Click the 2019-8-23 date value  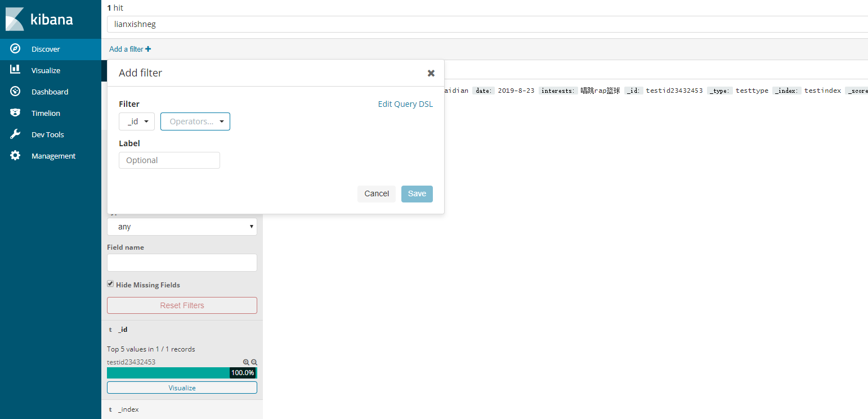point(516,91)
